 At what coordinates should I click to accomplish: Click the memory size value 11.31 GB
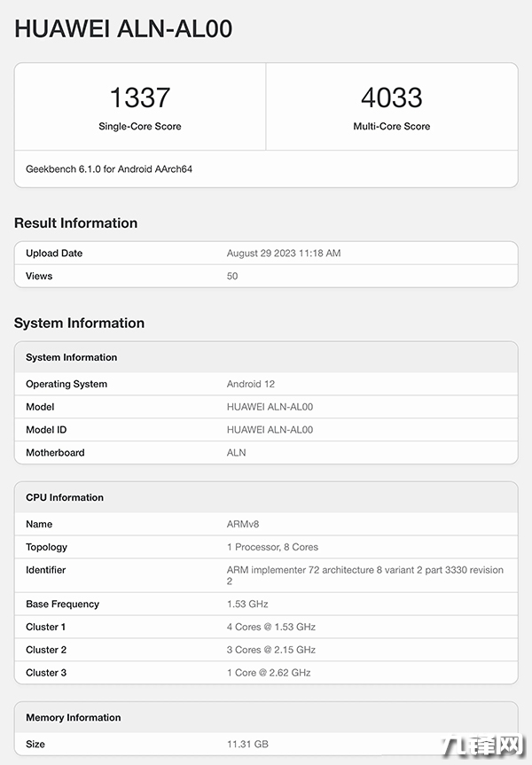click(247, 745)
